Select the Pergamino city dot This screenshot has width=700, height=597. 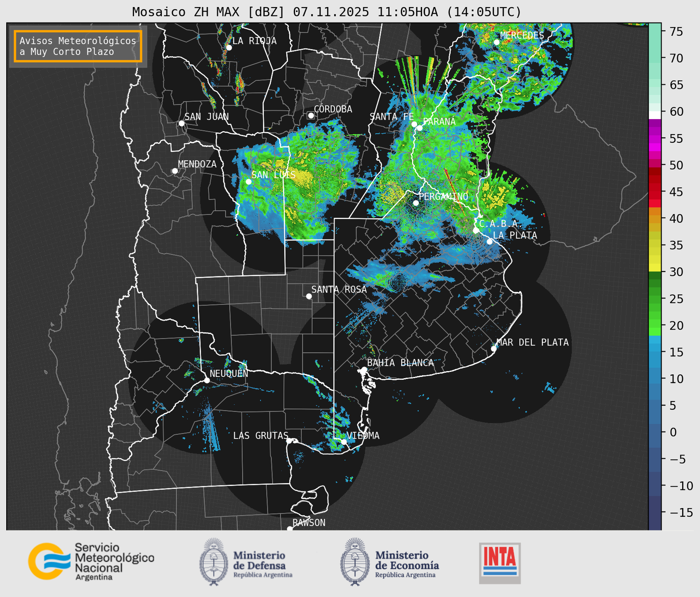tap(416, 203)
